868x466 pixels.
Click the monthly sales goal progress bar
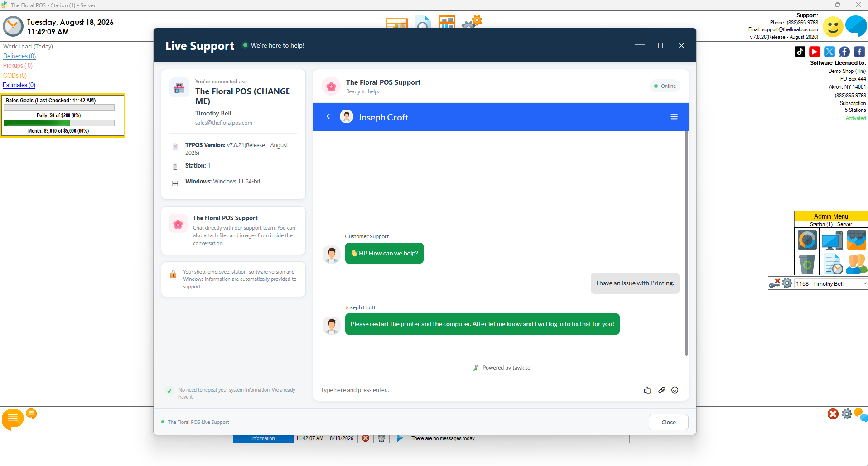point(59,123)
